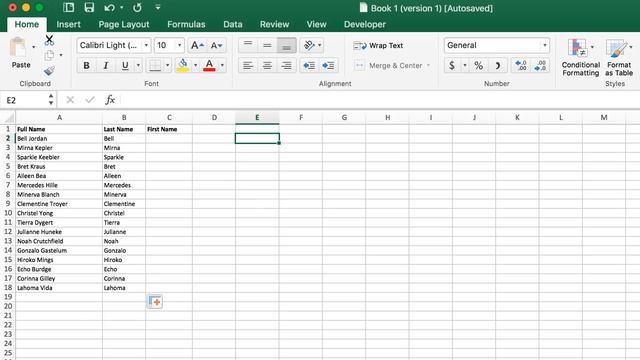Open the sidebar layout icon in title bar
This screenshot has width=640, height=360.
click(69, 7)
